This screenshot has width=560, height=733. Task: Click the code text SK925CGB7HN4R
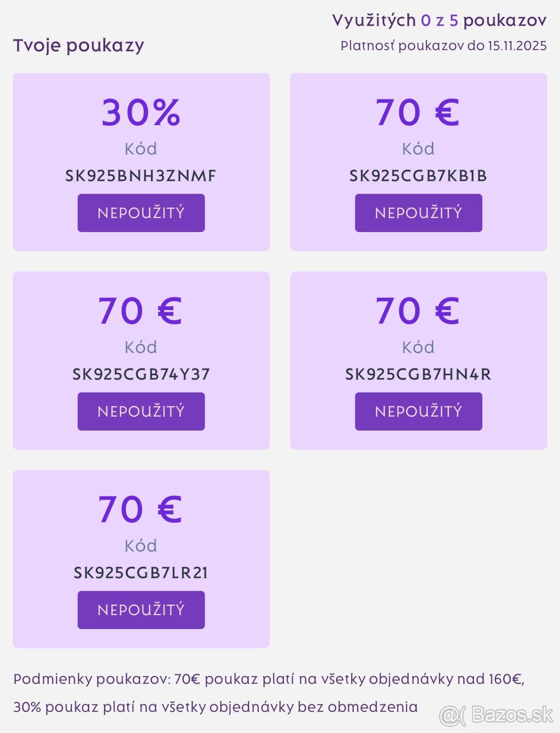click(418, 374)
